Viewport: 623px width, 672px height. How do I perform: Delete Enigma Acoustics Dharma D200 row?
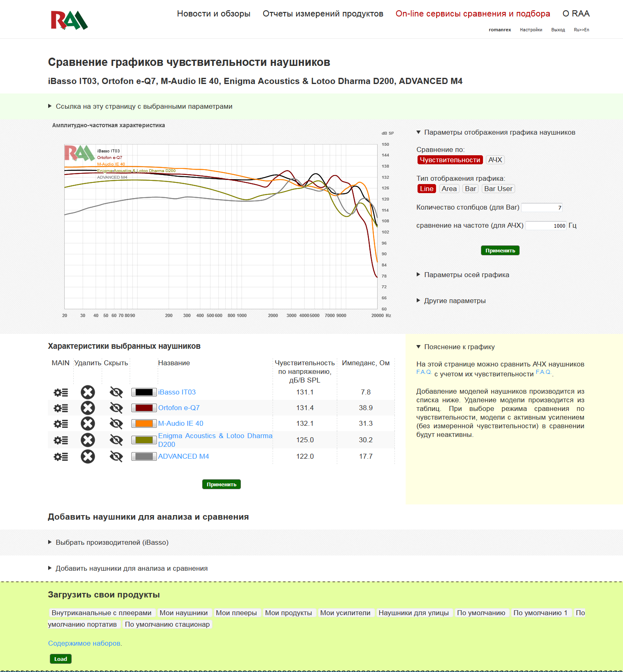88,440
